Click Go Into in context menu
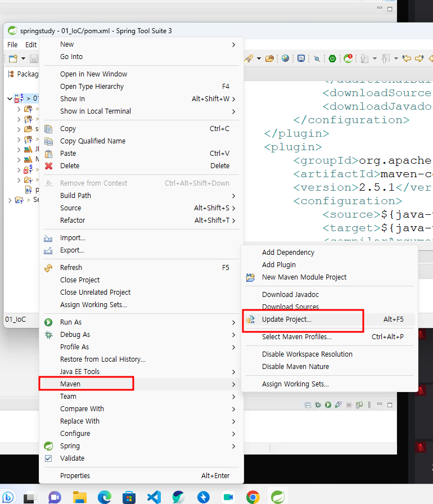Screen dimensions: 433x504 (x=71, y=57)
